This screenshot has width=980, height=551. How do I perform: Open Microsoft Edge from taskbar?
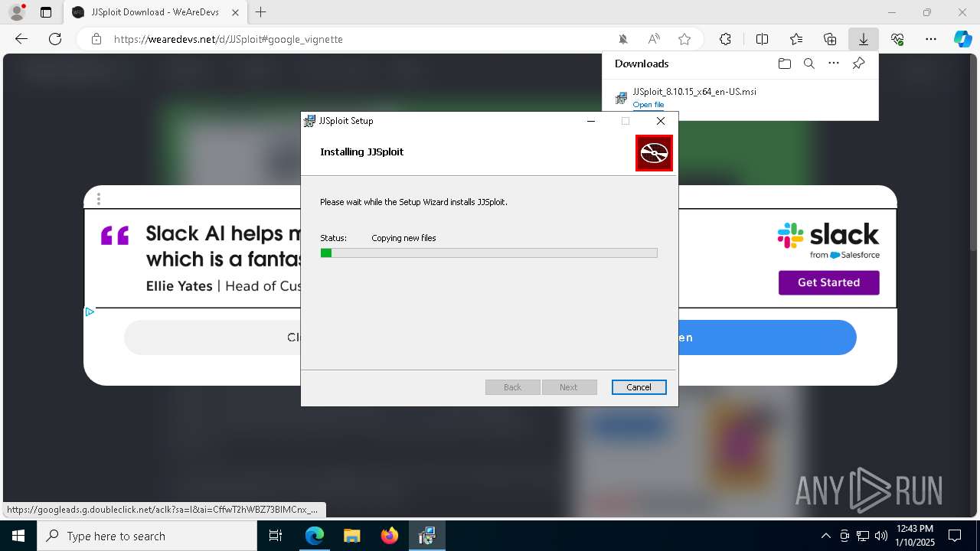(315, 536)
